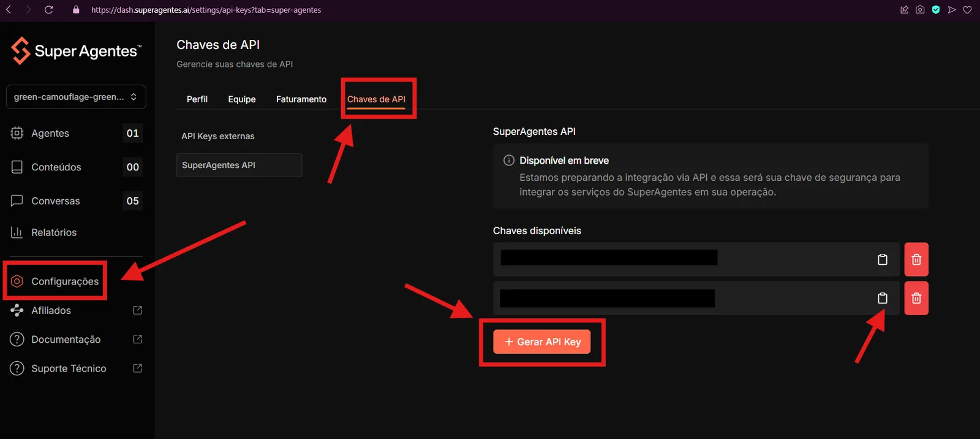Click the Chaves de API page heading

point(218,45)
